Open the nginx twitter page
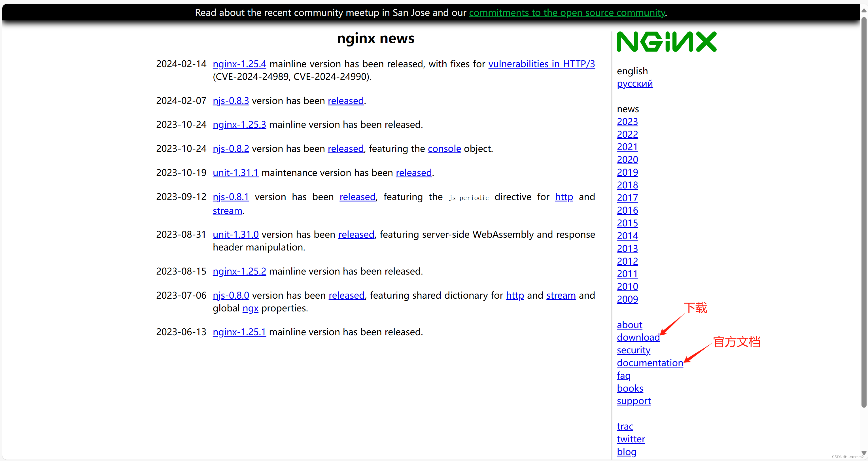 pos(631,439)
